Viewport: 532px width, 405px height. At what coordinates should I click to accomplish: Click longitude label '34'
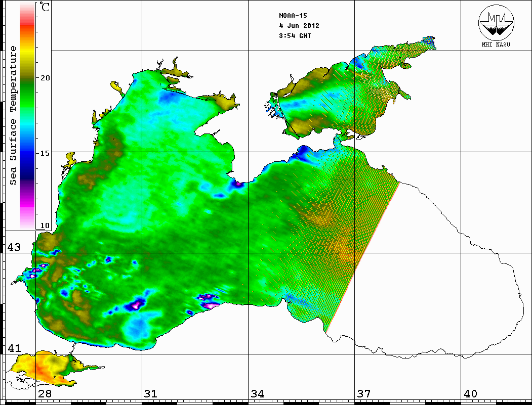(x=257, y=393)
